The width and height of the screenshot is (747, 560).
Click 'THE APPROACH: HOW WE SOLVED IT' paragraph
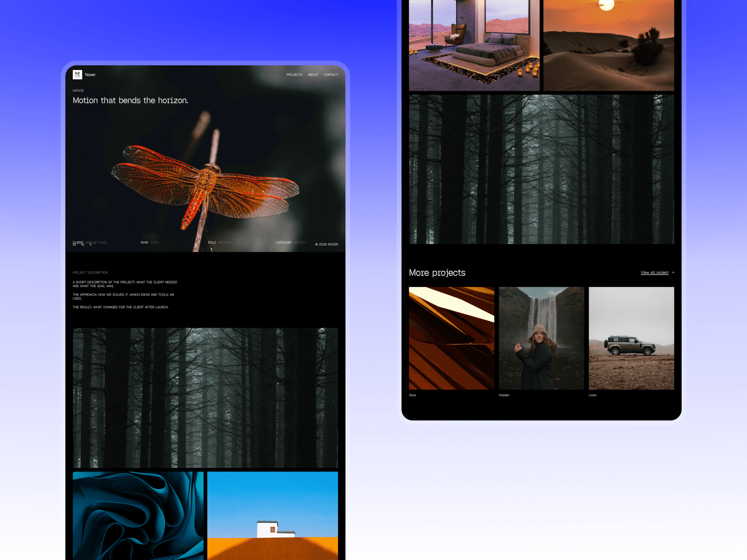coord(124,296)
